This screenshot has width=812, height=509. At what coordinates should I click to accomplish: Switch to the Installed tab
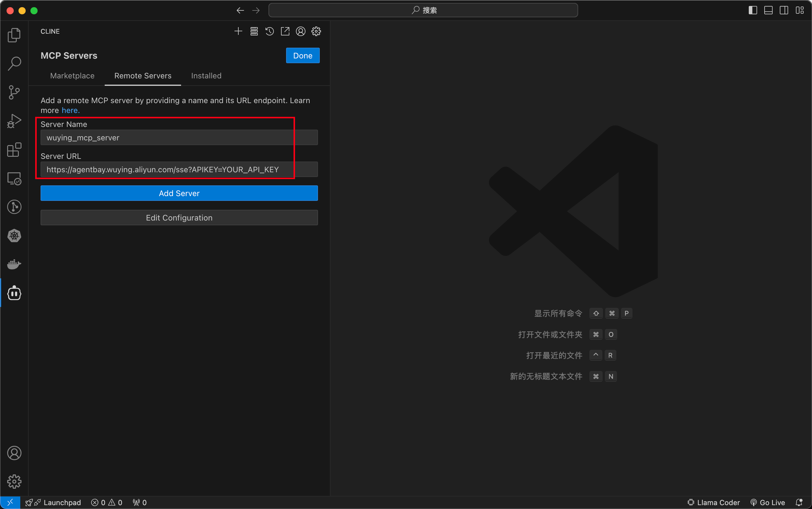(206, 76)
